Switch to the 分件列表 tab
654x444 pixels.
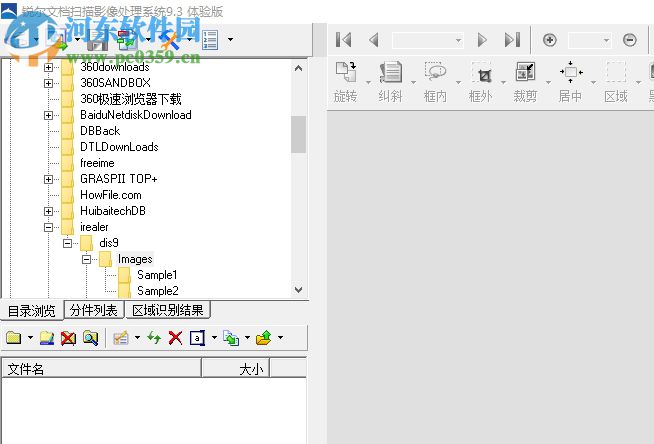pyautogui.click(x=94, y=310)
